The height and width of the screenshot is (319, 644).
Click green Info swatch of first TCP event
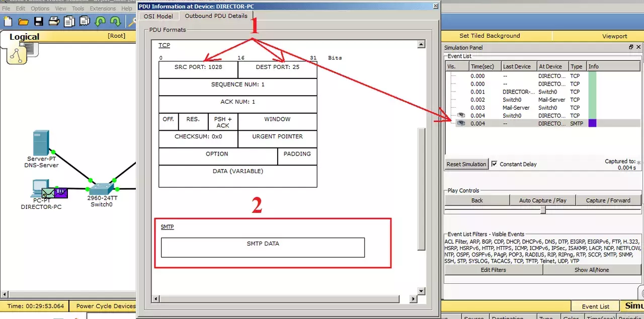click(592, 76)
